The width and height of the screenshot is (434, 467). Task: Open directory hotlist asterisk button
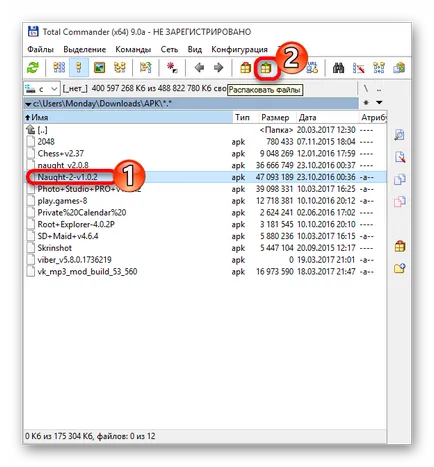tap(366, 102)
